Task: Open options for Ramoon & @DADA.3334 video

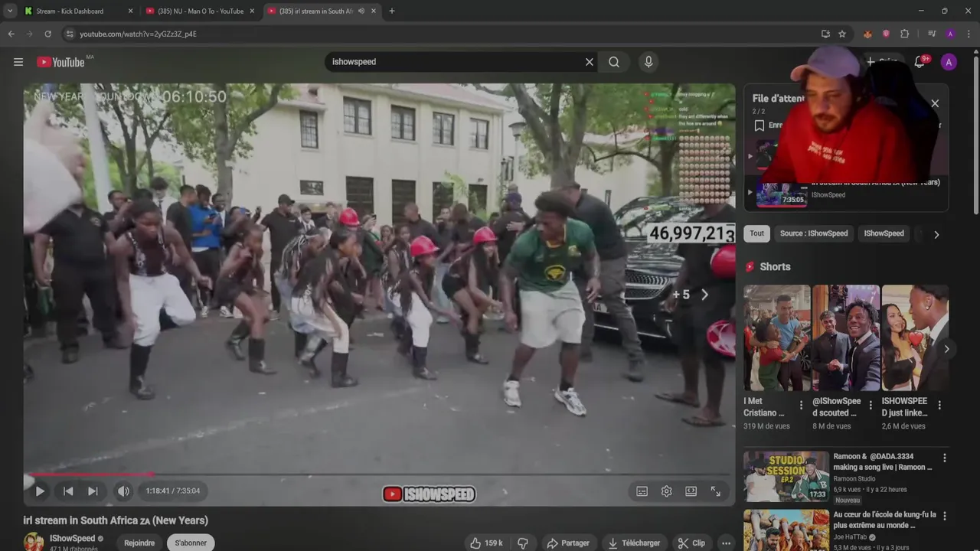Action: 944,458
